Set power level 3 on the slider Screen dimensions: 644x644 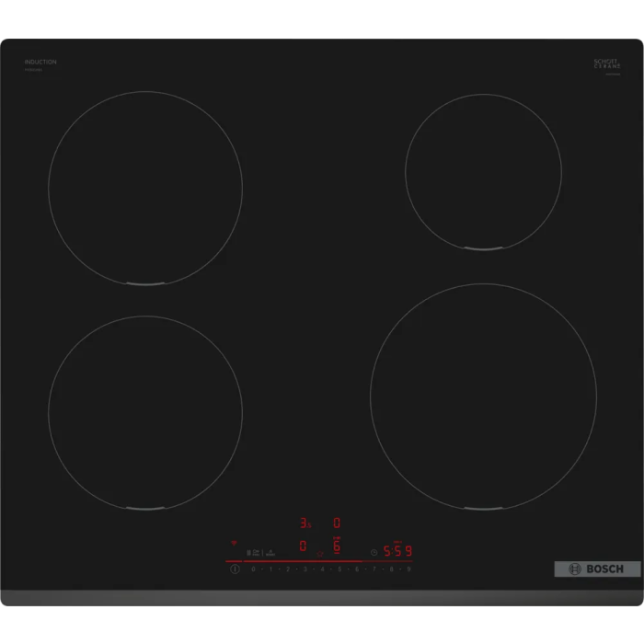click(305, 569)
